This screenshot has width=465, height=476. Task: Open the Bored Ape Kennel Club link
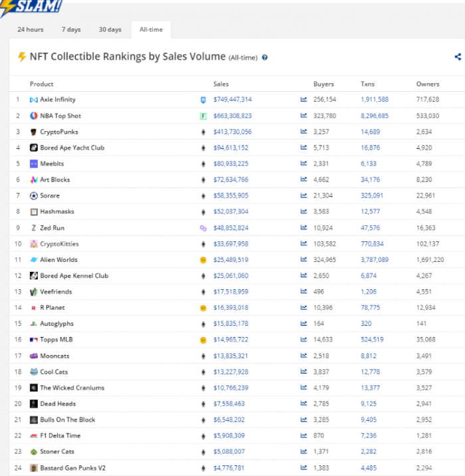click(74, 276)
